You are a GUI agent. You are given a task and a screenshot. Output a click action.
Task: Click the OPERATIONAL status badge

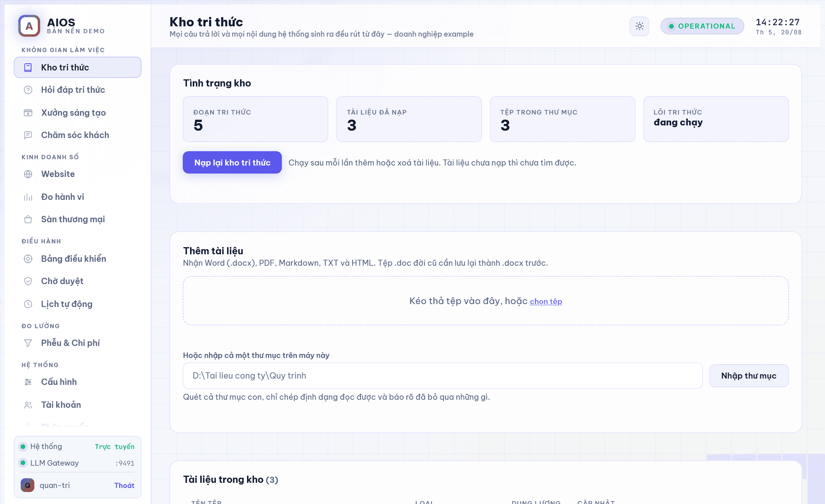[702, 26]
